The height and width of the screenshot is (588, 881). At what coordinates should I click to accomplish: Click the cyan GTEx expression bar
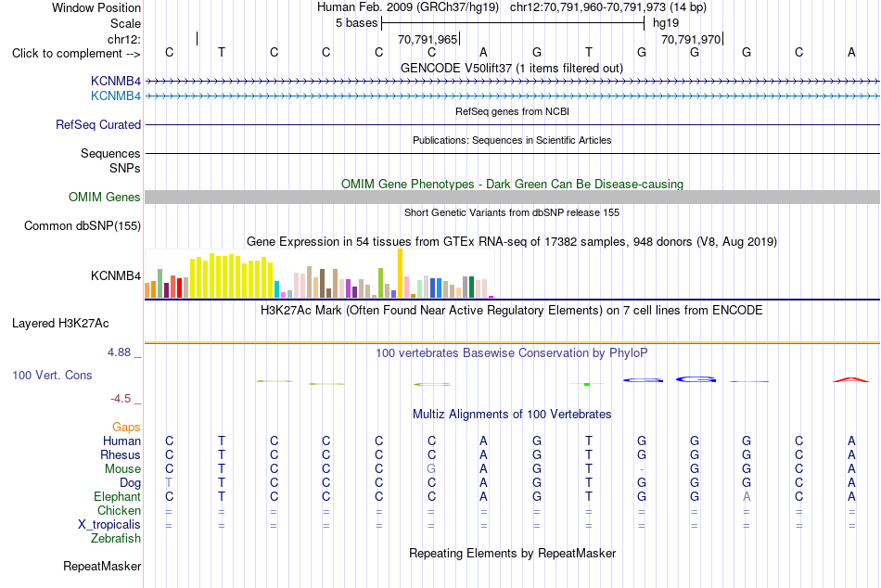click(276, 289)
